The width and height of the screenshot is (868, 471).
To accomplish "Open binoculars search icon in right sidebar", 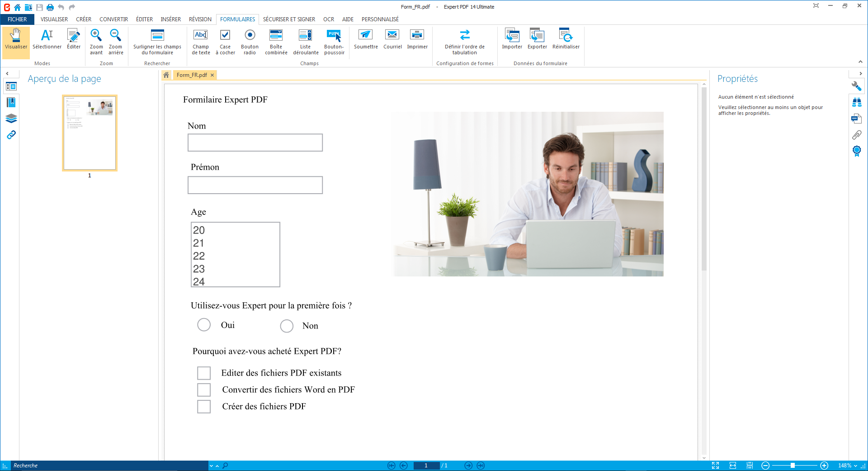I will pos(856,102).
